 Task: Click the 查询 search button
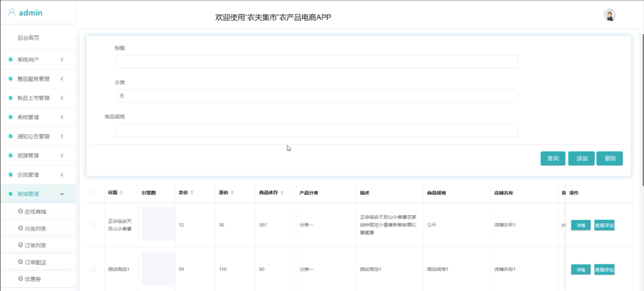pos(553,158)
